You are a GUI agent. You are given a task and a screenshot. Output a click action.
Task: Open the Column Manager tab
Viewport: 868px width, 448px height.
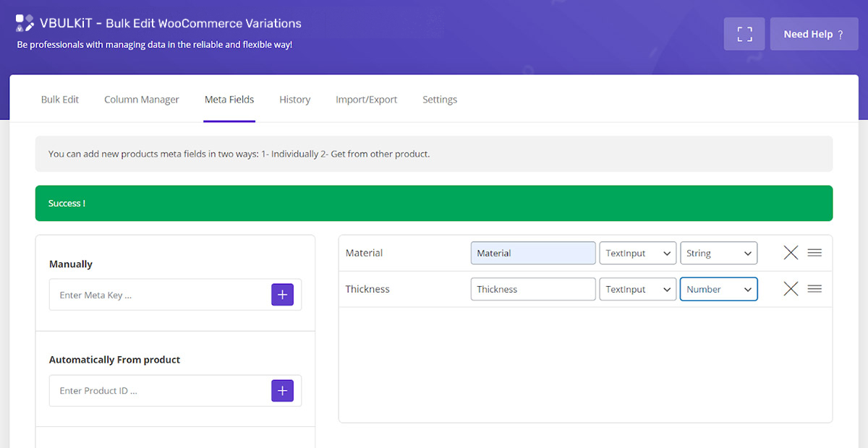pyautogui.click(x=142, y=100)
